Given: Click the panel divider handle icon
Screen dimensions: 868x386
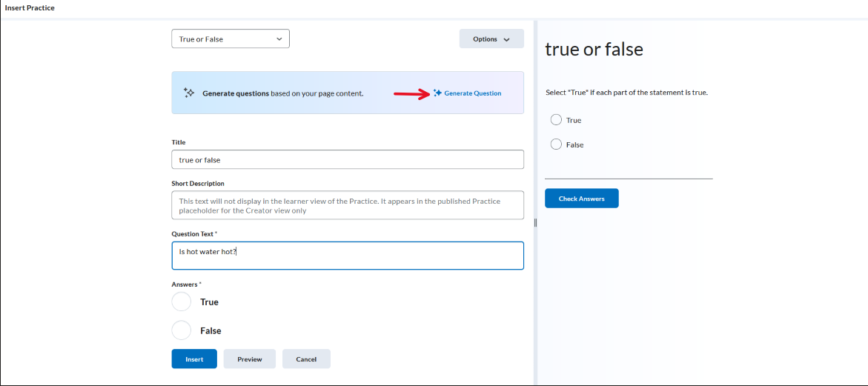Looking at the screenshot, I should (535, 222).
